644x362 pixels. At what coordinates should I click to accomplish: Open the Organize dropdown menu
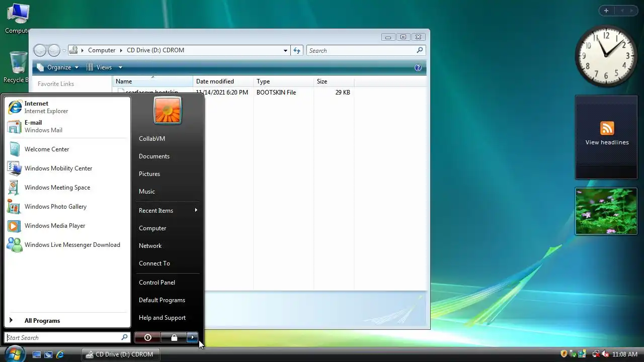[x=58, y=67]
